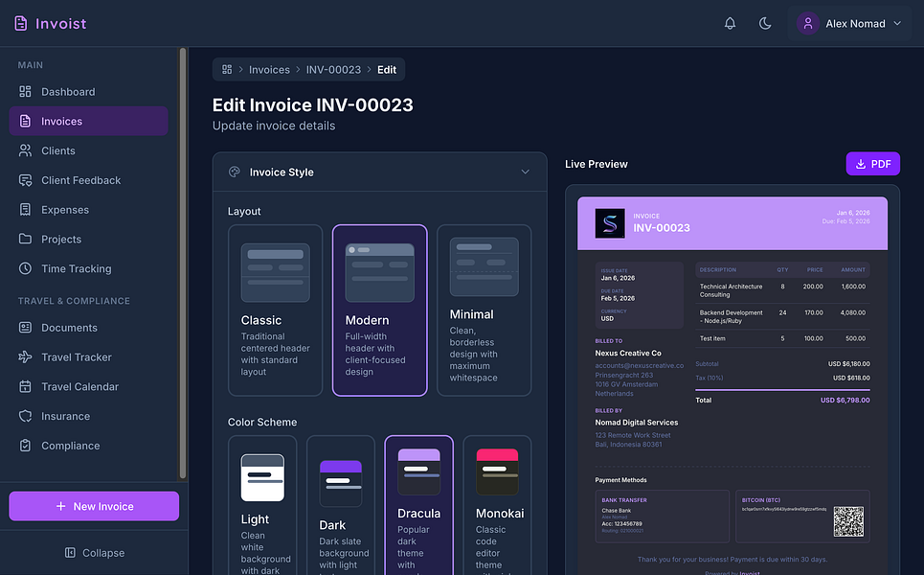
Task: Click the Compliance clipboard icon
Action: (x=25, y=446)
